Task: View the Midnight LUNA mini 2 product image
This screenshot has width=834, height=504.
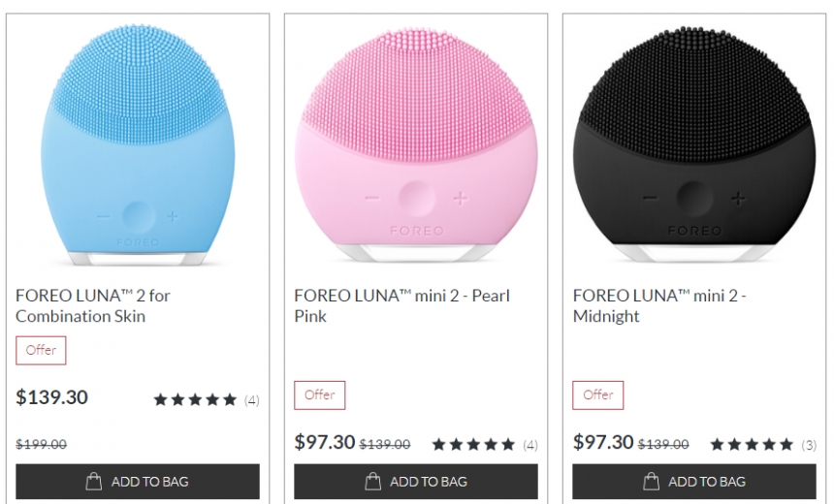Action: (694, 145)
